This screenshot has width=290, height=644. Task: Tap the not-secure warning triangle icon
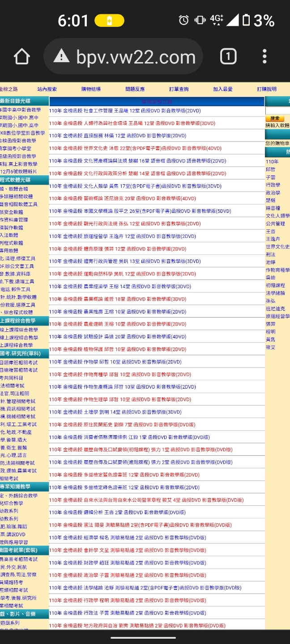tap(61, 56)
